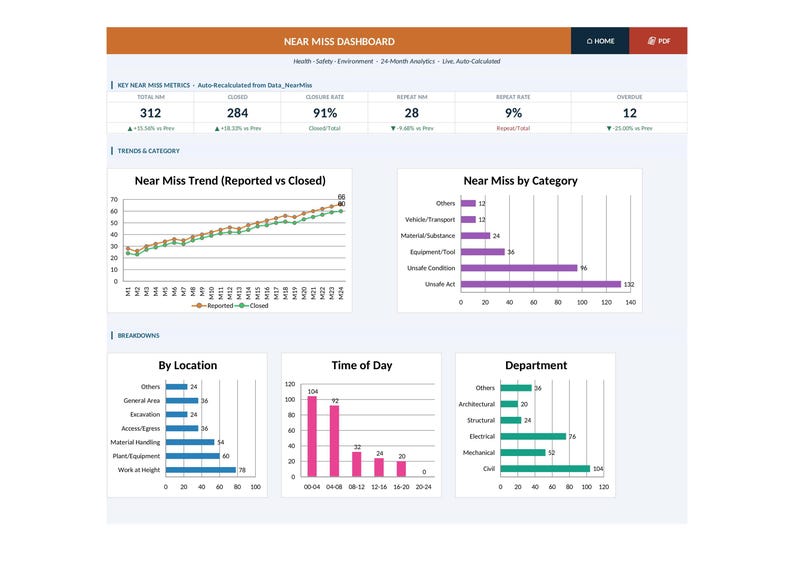Screen dimensions: 794x562
Task: Click the -9.68% vs Prev indicator
Action: (x=412, y=129)
